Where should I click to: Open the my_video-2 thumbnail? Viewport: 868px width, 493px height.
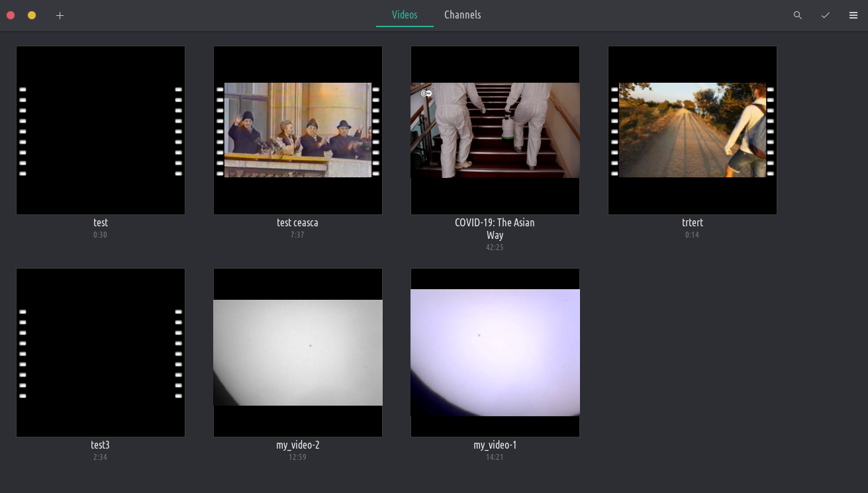298,353
